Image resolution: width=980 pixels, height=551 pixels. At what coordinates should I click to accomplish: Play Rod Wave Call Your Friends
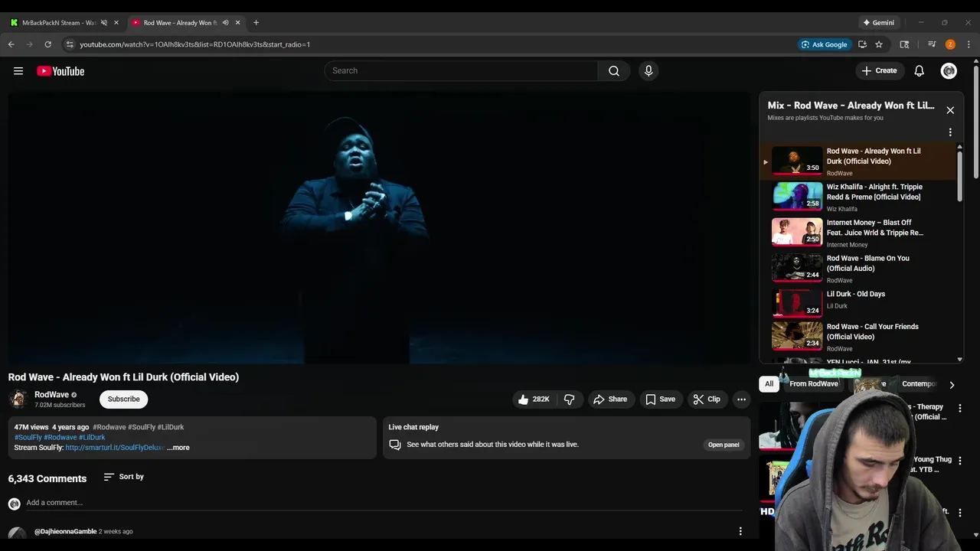857,337
